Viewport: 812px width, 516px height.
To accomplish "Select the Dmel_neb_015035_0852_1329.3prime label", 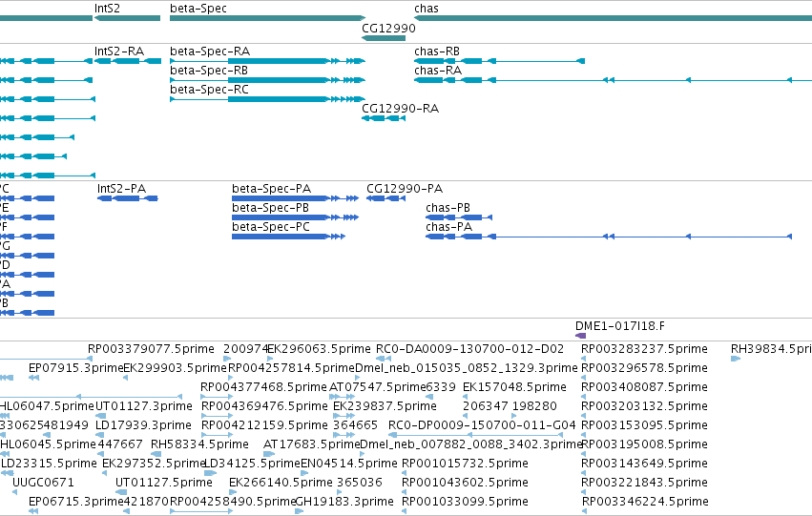I will pos(467,368).
